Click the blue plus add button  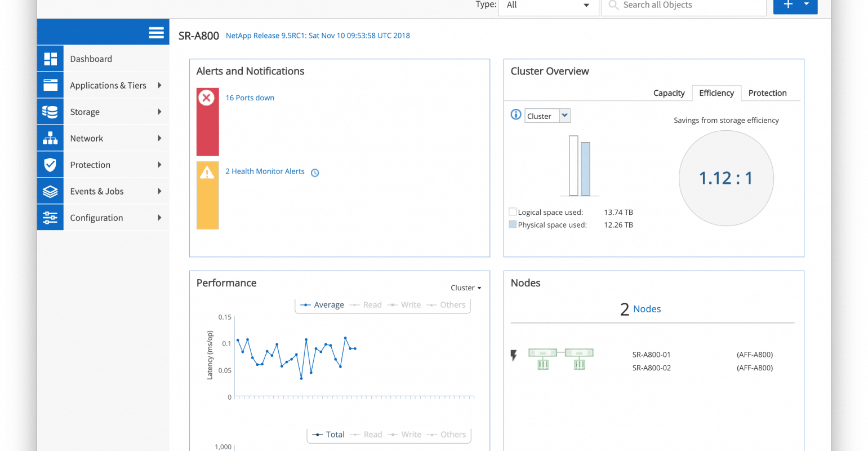tap(788, 5)
